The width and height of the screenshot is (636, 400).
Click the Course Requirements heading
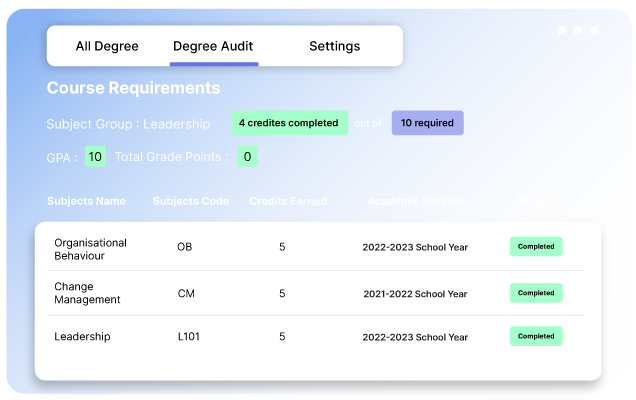tap(133, 88)
